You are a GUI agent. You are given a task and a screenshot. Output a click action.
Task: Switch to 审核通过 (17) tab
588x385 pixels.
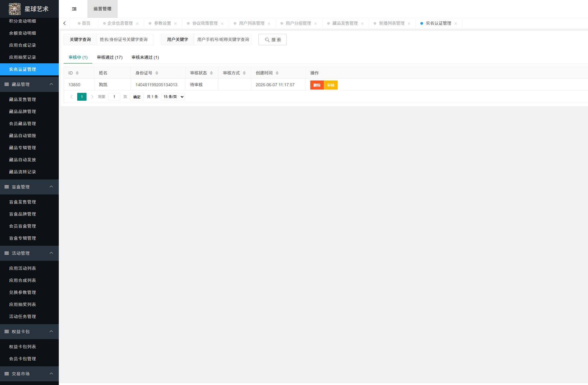(x=110, y=57)
